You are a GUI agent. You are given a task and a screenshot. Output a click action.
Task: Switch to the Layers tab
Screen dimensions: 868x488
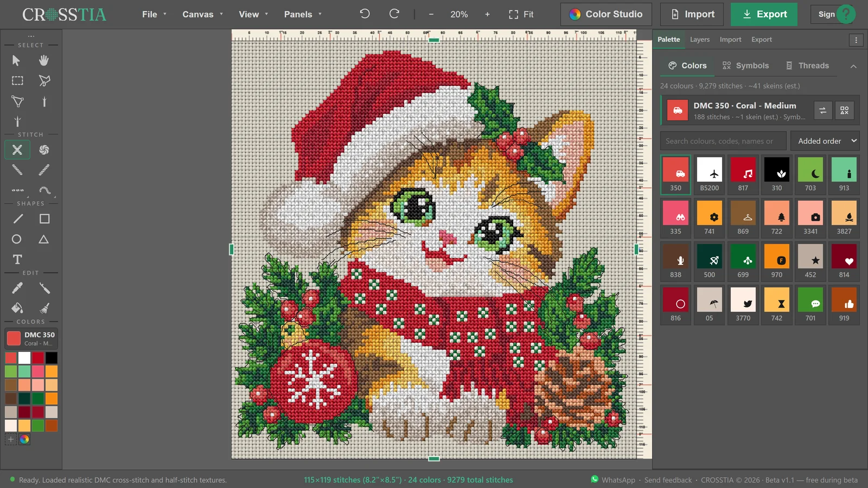pyautogui.click(x=700, y=40)
